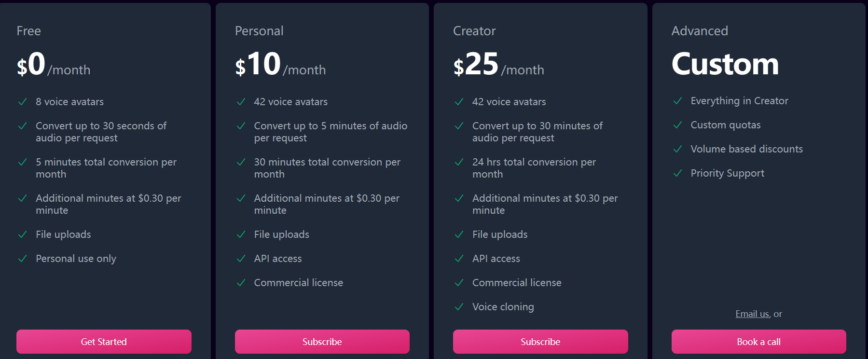Click checkmark beside Free plan's File uploads

22,235
